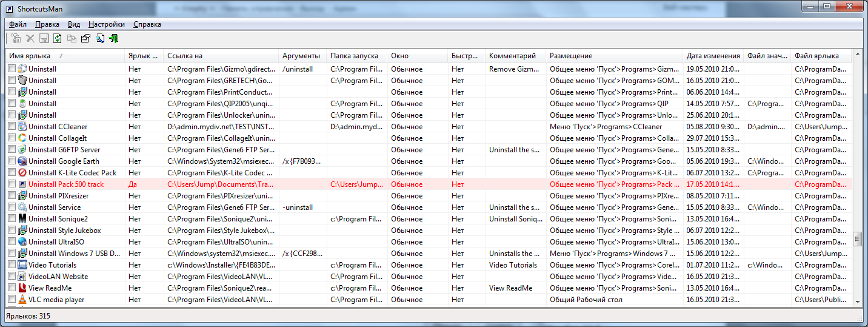The height and width of the screenshot is (327, 868).
Task: Click the vertical scrollbar down arrow
Action: [858, 301]
